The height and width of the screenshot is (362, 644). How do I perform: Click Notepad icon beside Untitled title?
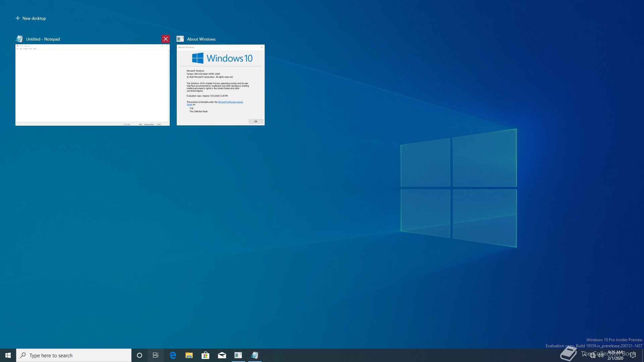click(19, 39)
